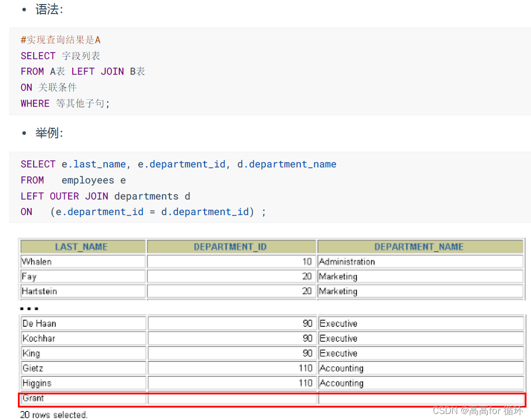
Task: Click the 'ON 关联条件' code line
Action: (x=49, y=87)
